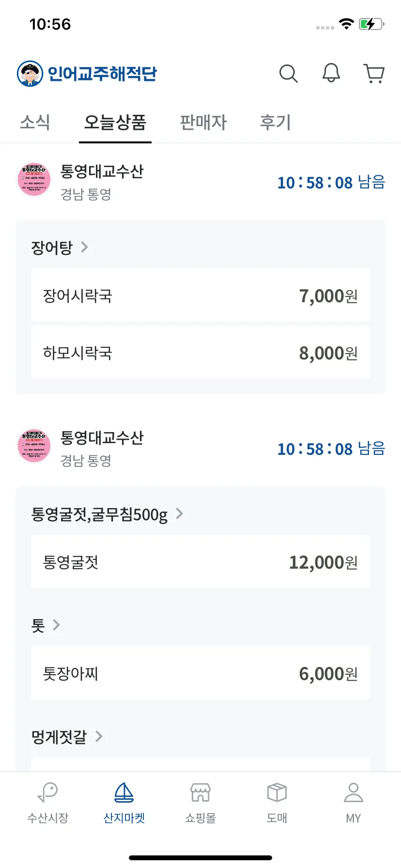Open first 통영대교수산 seller thumbnail
This screenshot has width=401, height=868.
click(x=34, y=180)
